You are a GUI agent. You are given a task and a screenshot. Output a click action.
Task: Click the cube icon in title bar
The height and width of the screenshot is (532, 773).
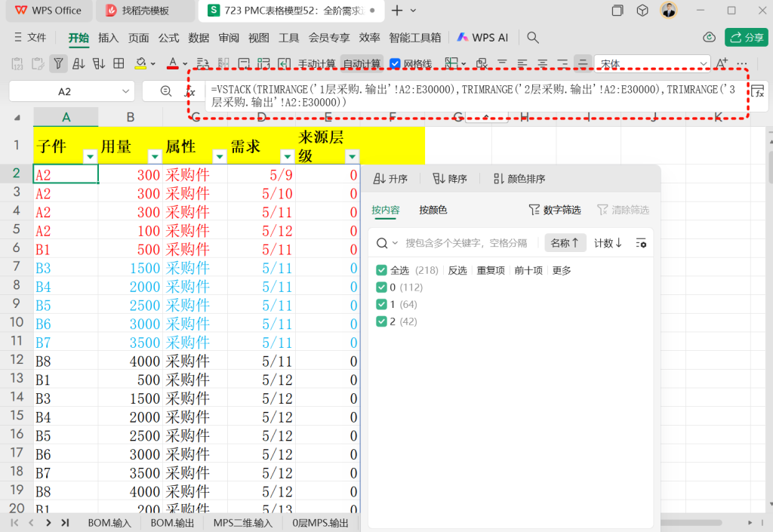click(x=642, y=11)
